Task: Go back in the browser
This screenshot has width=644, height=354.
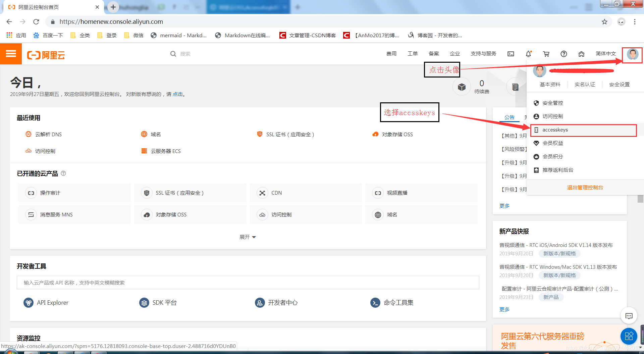Action: pyautogui.click(x=9, y=22)
